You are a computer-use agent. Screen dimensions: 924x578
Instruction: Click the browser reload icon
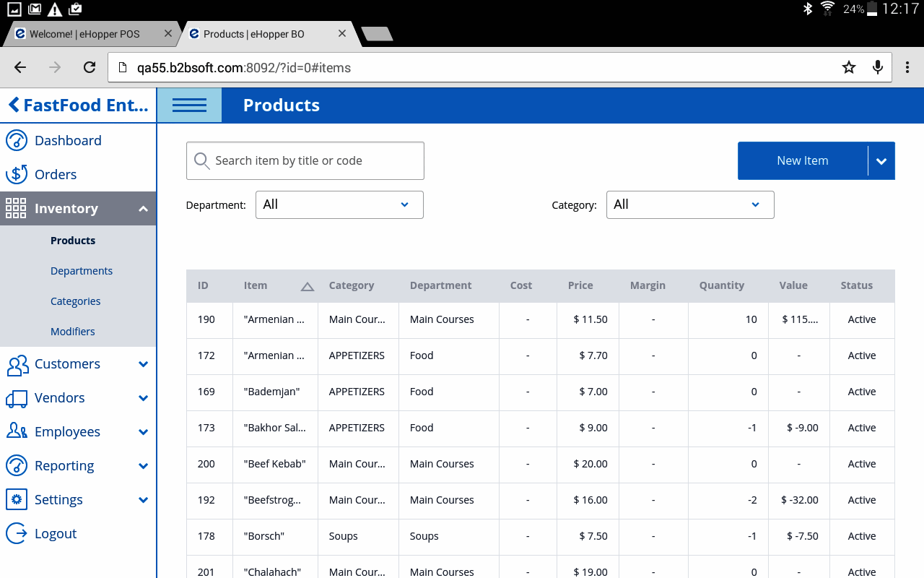click(x=90, y=67)
